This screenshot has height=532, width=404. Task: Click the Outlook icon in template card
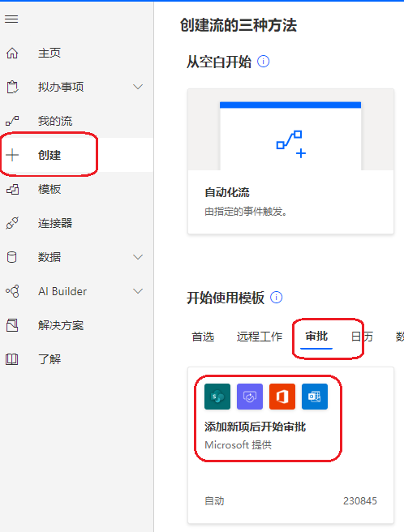coord(315,397)
